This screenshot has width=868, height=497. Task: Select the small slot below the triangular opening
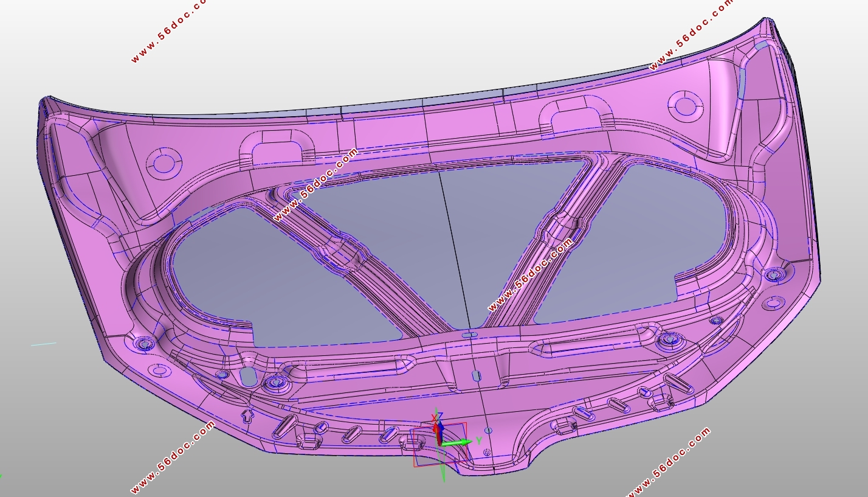coord(470,335)
